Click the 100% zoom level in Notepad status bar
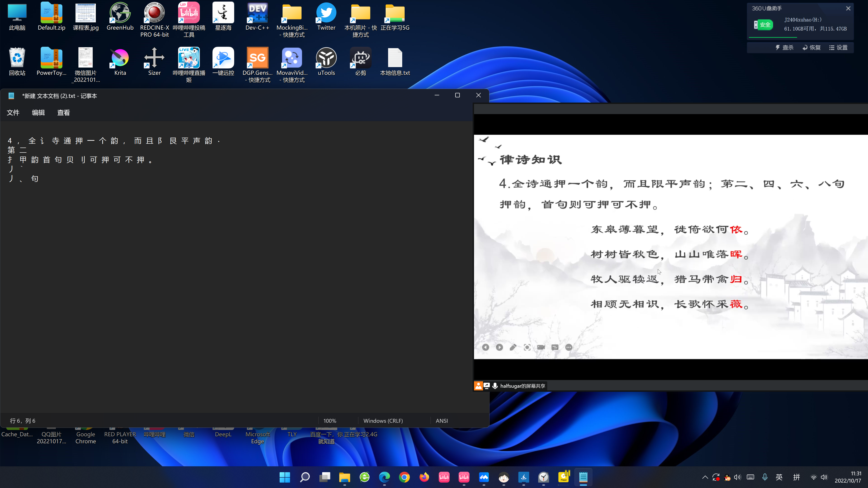The width and height of the screenshot is (868, 488). click(330, 421)
